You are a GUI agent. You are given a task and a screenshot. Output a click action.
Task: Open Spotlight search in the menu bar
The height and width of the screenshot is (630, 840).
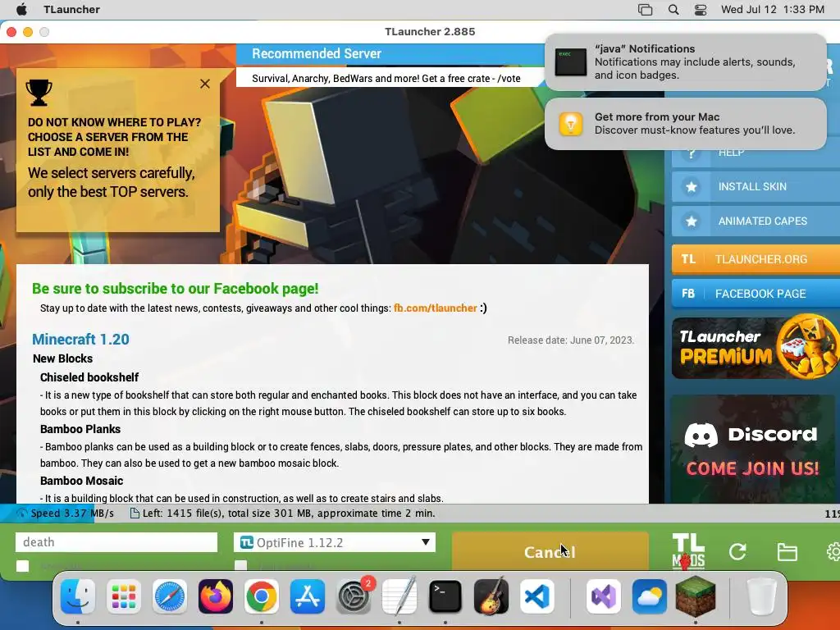[673, 9]
